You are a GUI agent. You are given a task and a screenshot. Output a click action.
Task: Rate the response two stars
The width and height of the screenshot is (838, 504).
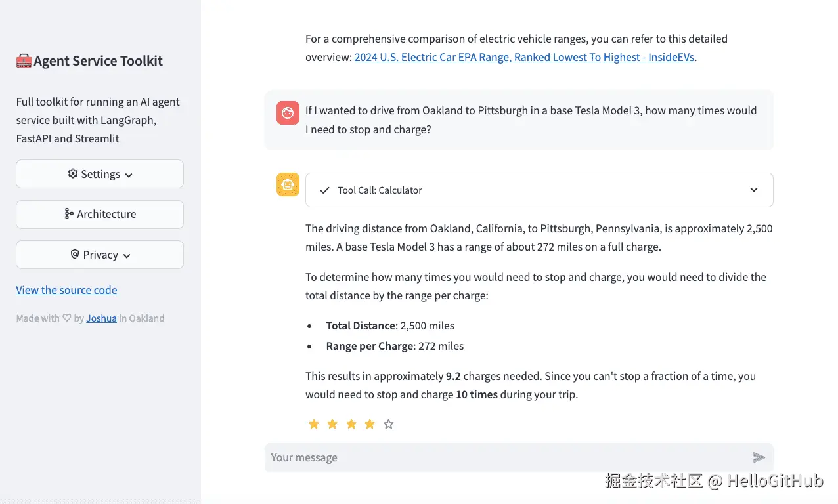[332, 424]
